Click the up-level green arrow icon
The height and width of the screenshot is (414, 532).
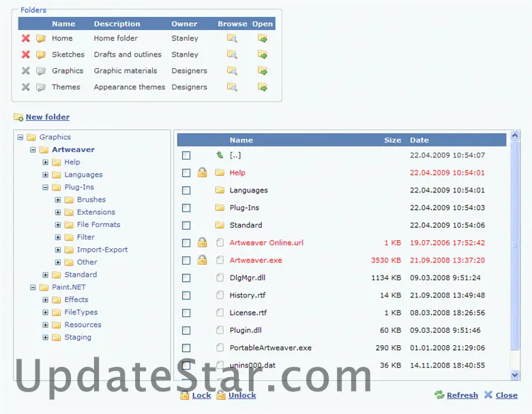(x=220, y=155)
